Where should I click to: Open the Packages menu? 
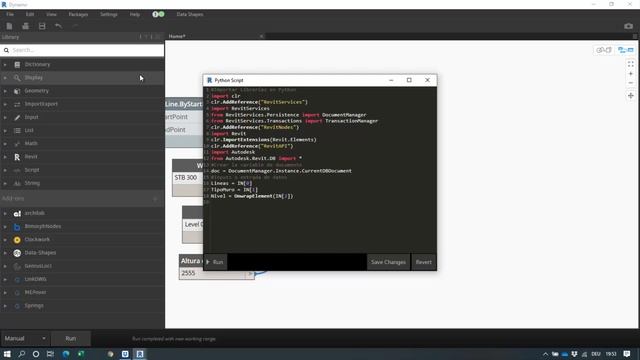click(78, 14)
